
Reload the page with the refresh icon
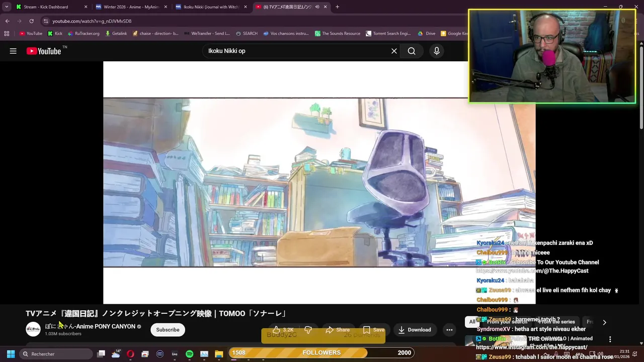(x=31, y=21)
